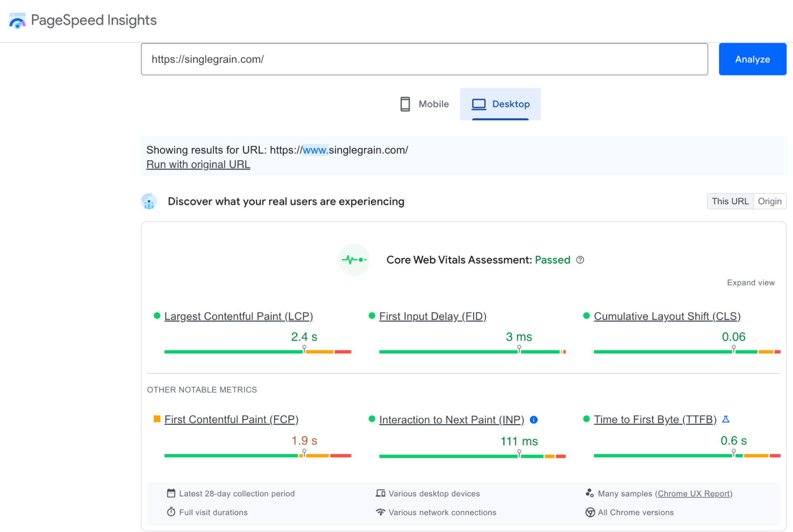
Task: Click the desktop laptop icon
Action: point(479,104)
